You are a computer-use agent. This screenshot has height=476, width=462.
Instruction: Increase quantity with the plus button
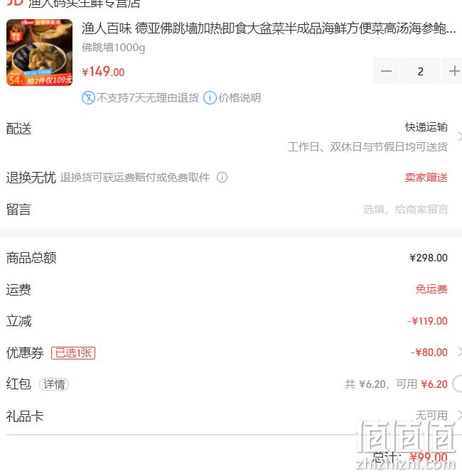click(453, 71)
